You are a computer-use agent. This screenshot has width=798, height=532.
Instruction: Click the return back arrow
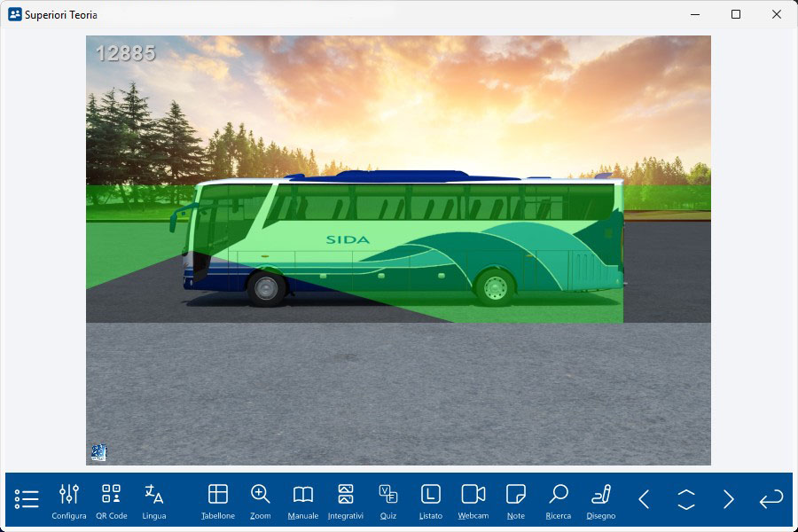pyautogui.click(x=771, y=499)
